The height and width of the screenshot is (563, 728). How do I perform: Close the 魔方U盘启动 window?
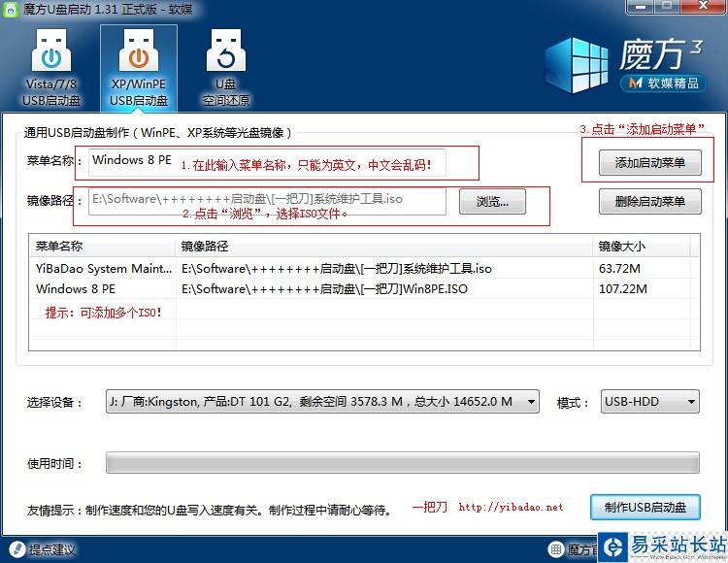tap(704, 7)
